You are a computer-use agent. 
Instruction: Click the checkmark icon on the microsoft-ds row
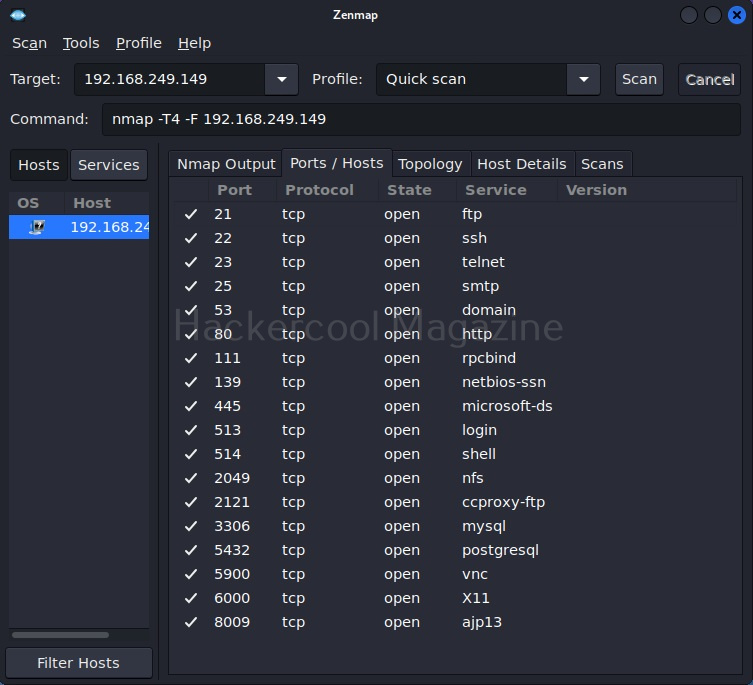tap(191, 406)
